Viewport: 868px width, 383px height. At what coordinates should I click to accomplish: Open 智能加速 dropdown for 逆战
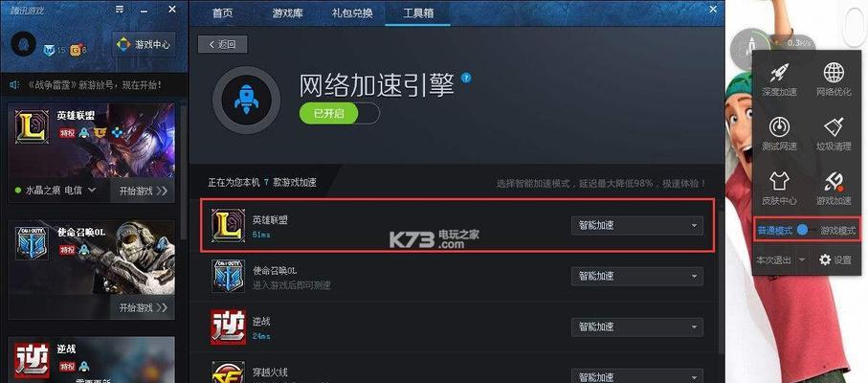(637, 327)
